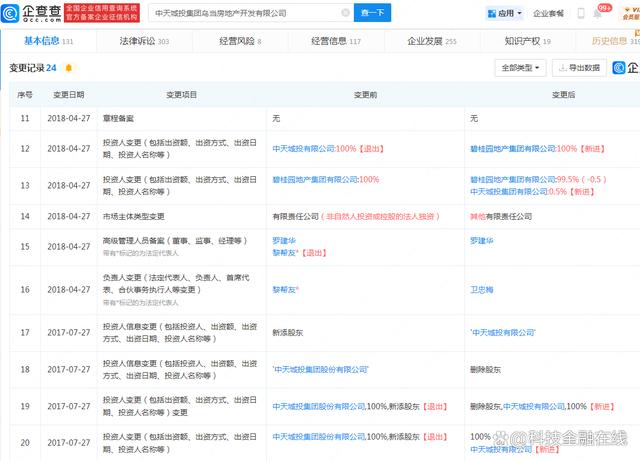Click the 变更后 column header
Screen dimensions: 640x461
click(563, 95)
